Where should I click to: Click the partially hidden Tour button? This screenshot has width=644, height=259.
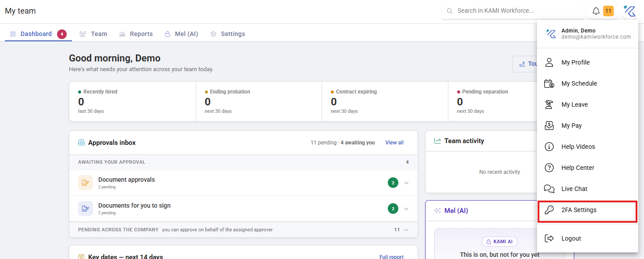[x=525, y=64]
